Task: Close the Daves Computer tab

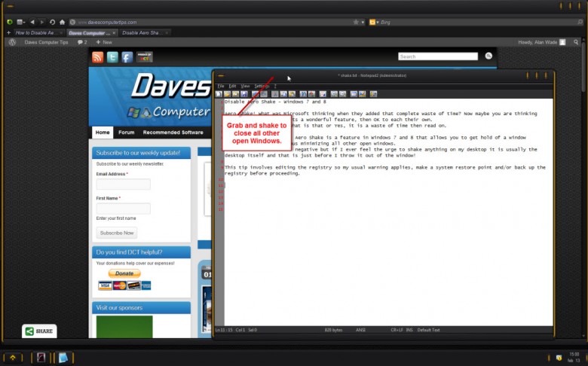Action: [114, 33]
